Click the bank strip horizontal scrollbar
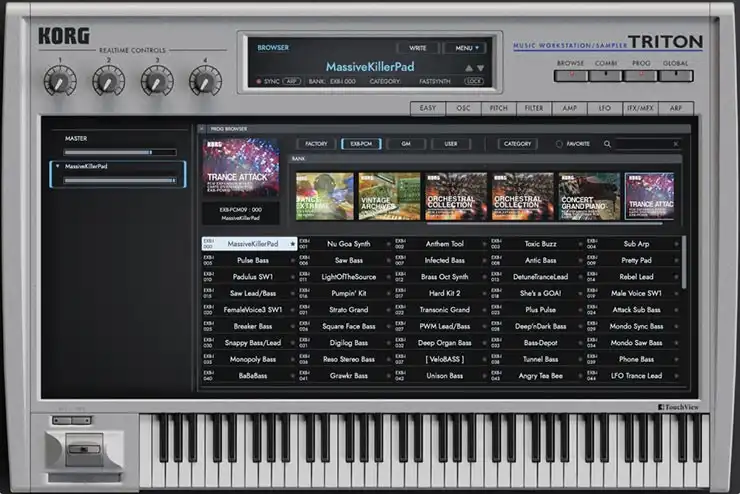This screenshot has height=494, width=740. [545, 224]
